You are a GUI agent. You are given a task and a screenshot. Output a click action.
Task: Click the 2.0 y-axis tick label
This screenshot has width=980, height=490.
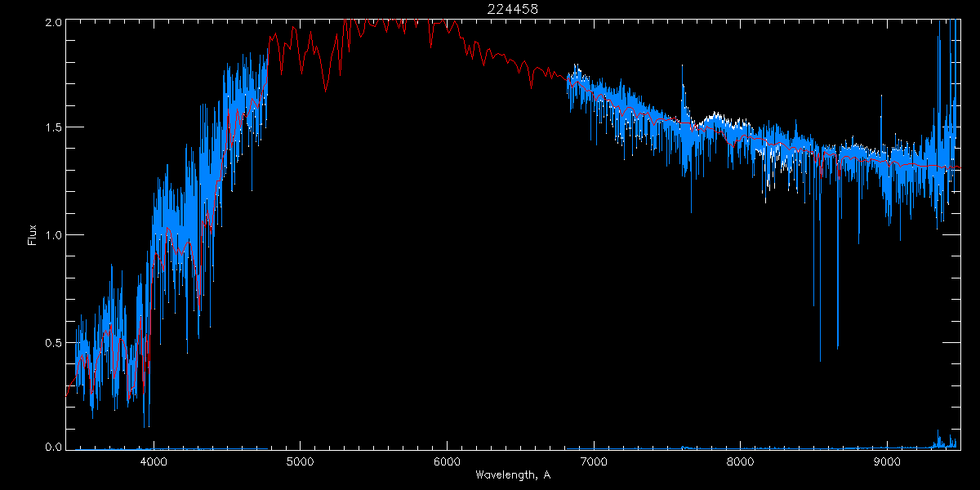[52, 23]
